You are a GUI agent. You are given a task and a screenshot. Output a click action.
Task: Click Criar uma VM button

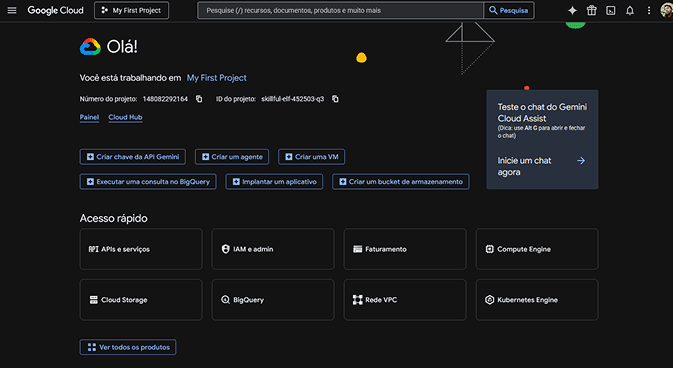click(x=311, y=157)
